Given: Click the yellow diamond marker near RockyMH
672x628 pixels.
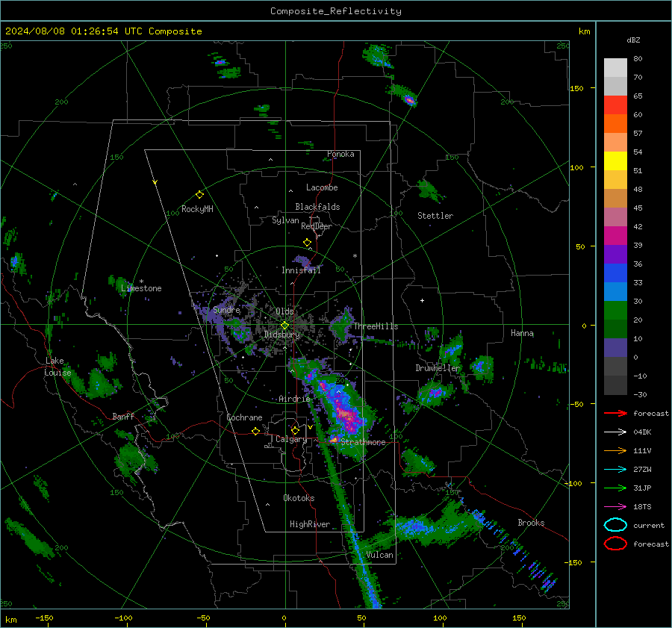Looking at the screenshot, I should pos(199,195).
